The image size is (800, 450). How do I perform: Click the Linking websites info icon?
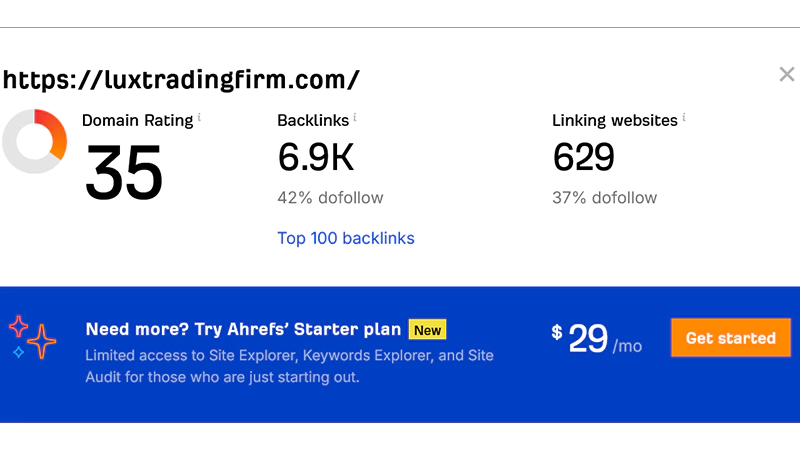click(684, 118)
